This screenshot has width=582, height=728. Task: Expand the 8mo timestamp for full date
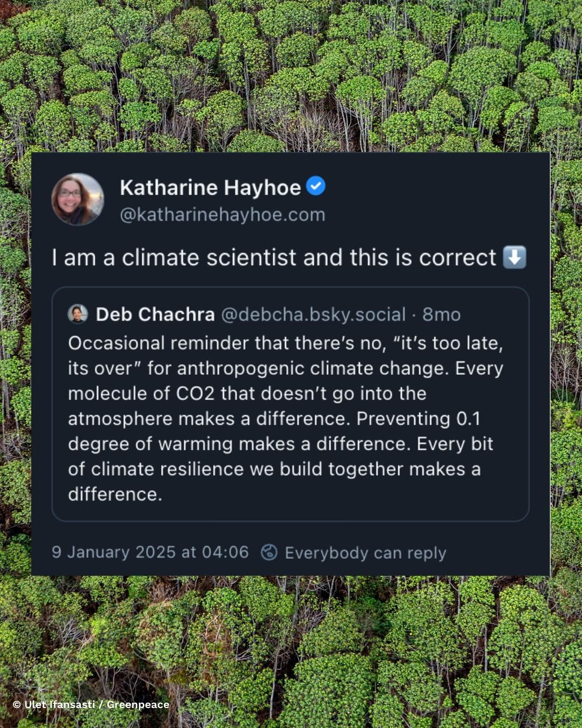pos(442,314)
